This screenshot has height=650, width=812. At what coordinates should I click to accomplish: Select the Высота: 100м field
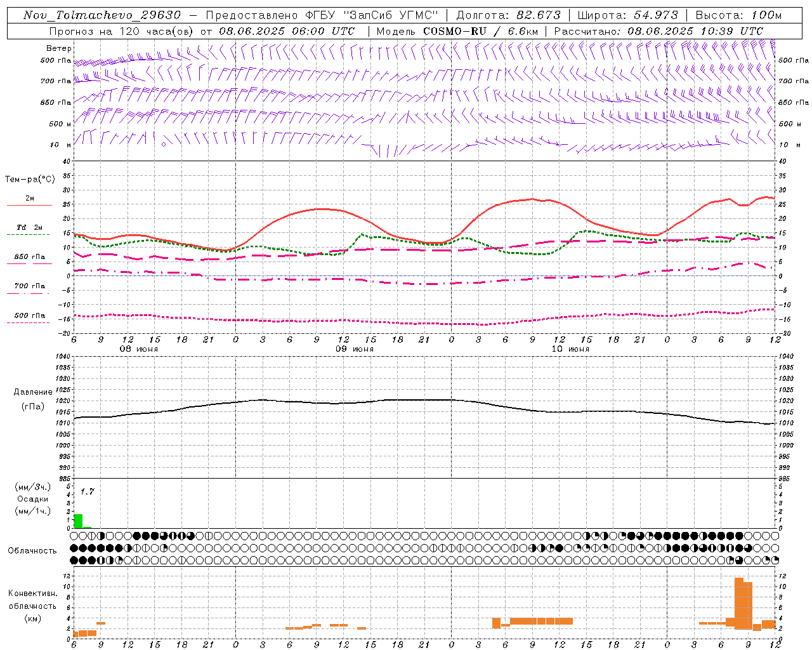pos(738,15)
